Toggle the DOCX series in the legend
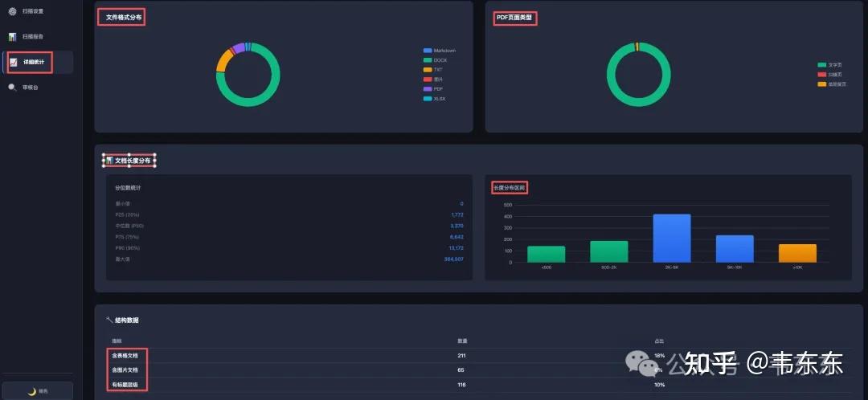Viewport: 868px width, 400px height. pyautogui.click(x=439, y=60)
